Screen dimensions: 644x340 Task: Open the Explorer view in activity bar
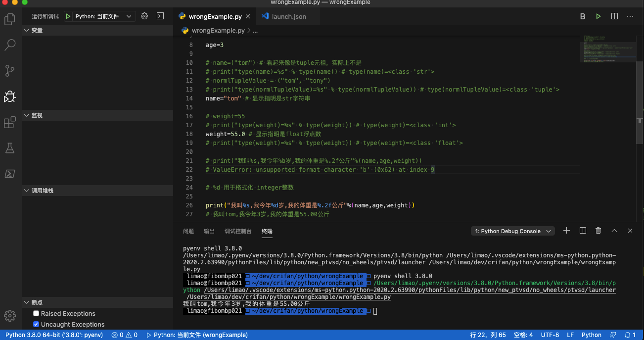[9, 19]
